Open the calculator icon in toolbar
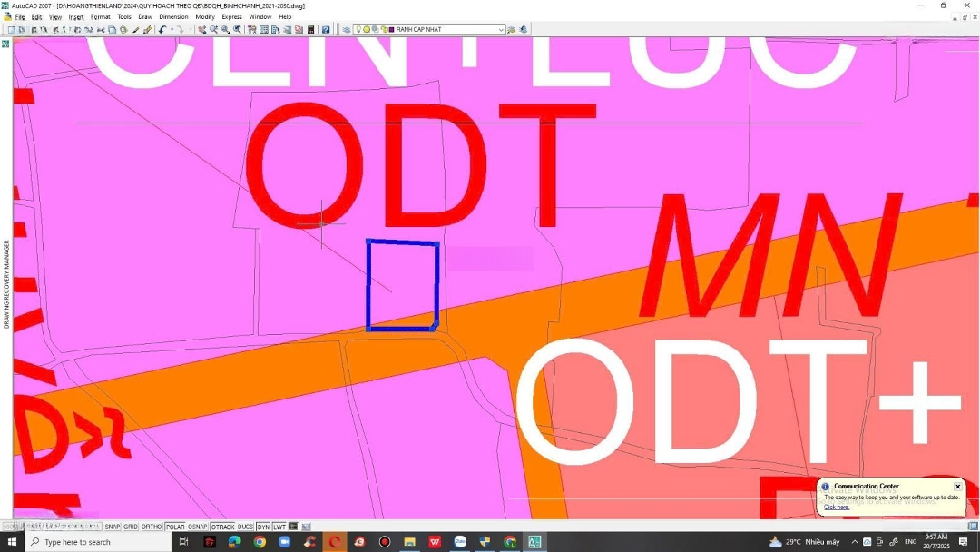980x552 pixels. tap(310, 30)
